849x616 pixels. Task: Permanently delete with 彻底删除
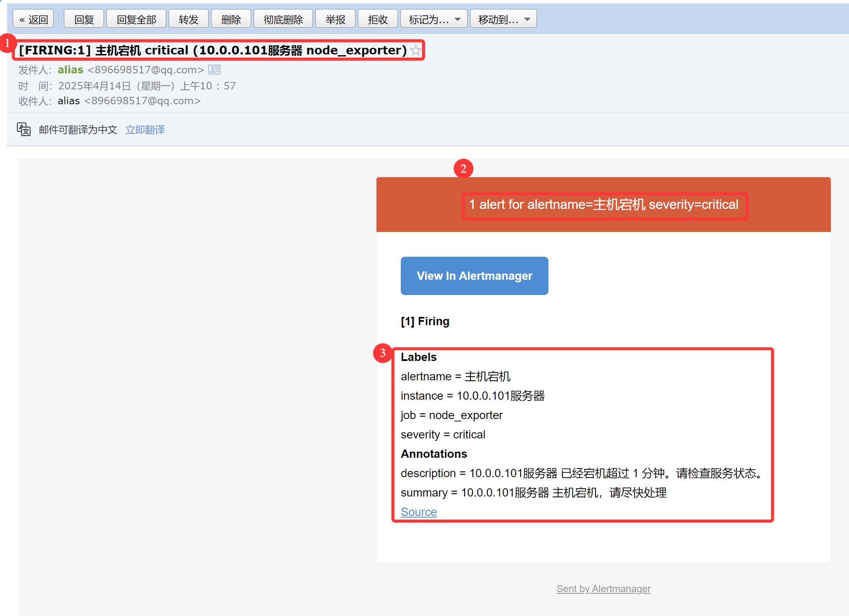(x=283, y=19)
